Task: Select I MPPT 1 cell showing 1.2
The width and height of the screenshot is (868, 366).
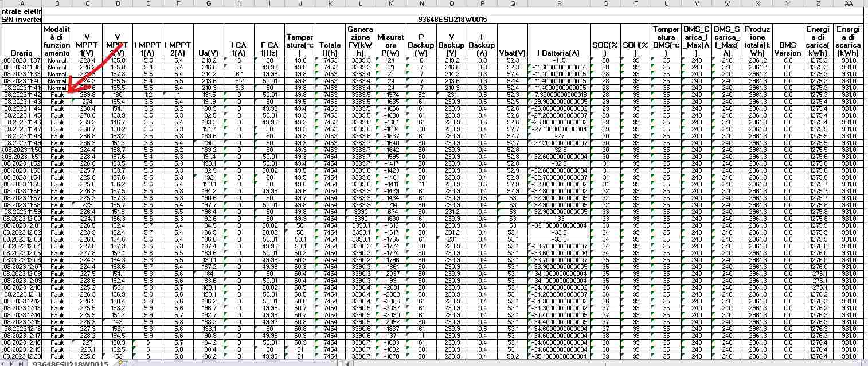Action: point(147,95)
